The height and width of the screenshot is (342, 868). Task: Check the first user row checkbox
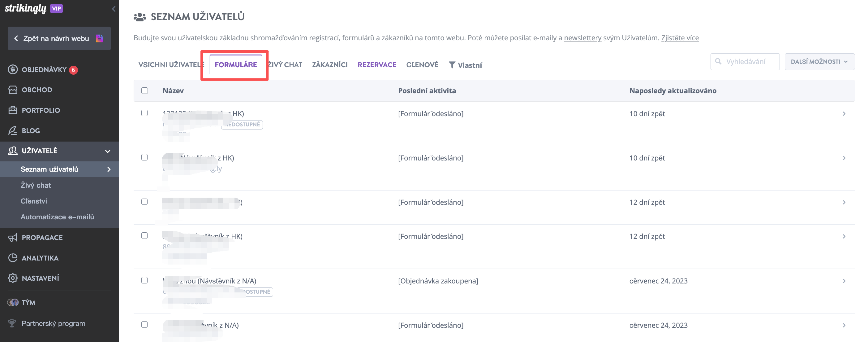144,113
